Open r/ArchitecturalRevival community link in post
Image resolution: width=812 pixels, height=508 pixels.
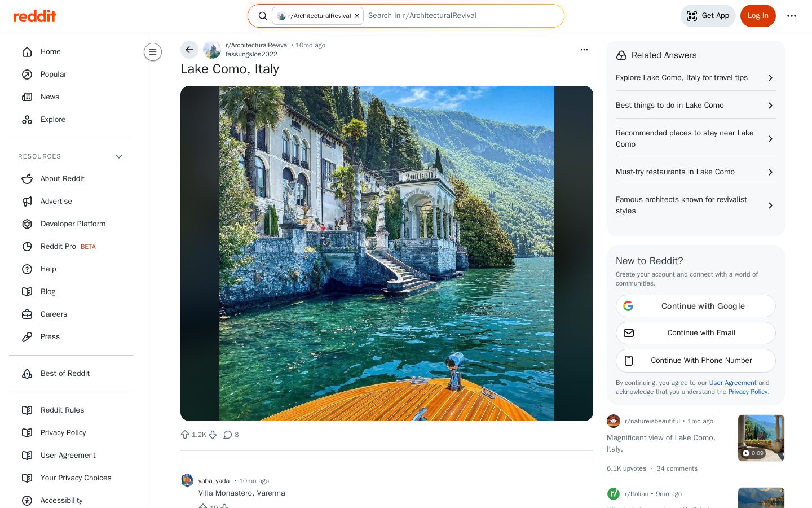click(257, 45)
